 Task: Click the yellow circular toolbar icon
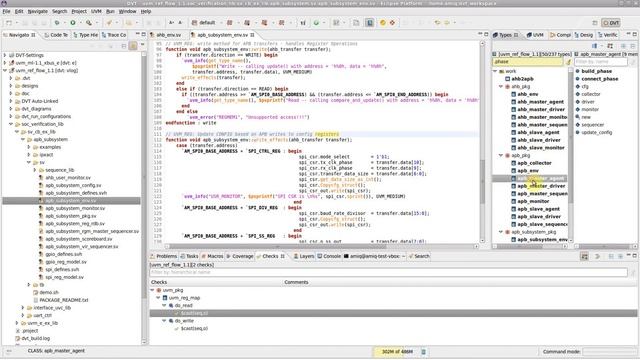(382, 23)
